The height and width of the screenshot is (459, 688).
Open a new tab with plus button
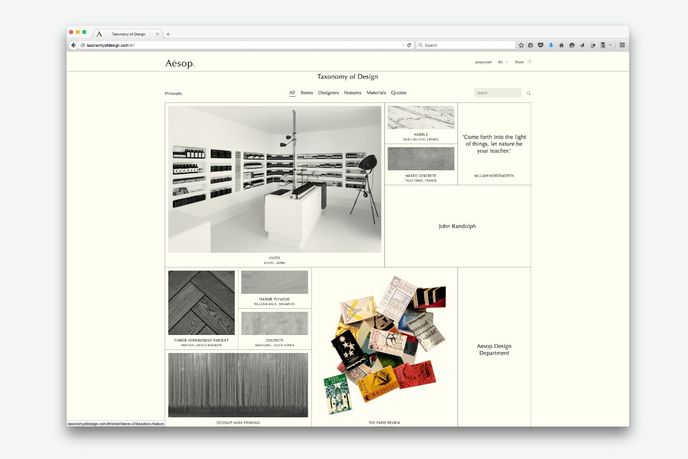pos(168,34)
